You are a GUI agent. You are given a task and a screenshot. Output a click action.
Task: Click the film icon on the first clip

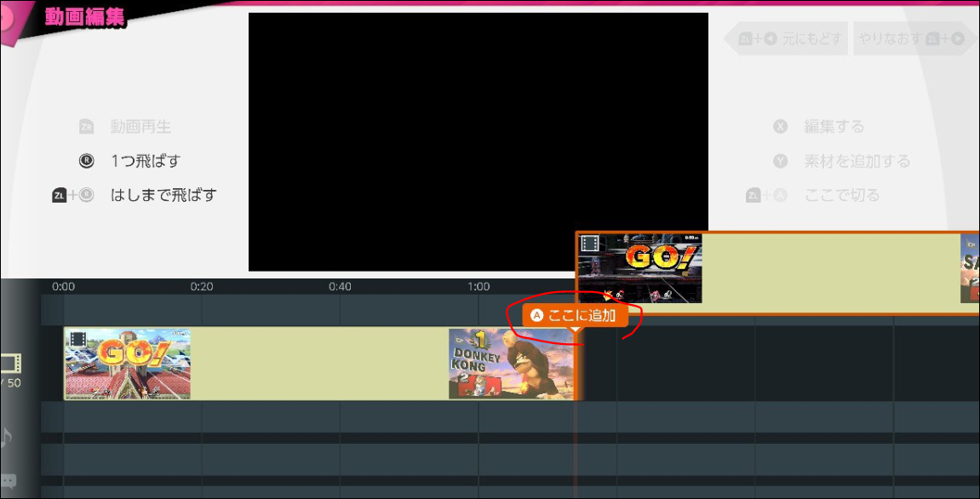(x=77, y=339)
